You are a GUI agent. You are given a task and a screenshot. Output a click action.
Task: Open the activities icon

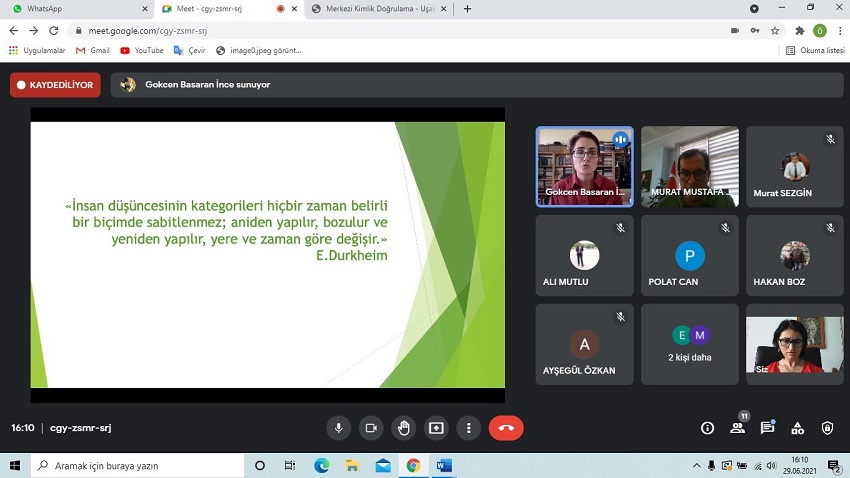[798, 428]
